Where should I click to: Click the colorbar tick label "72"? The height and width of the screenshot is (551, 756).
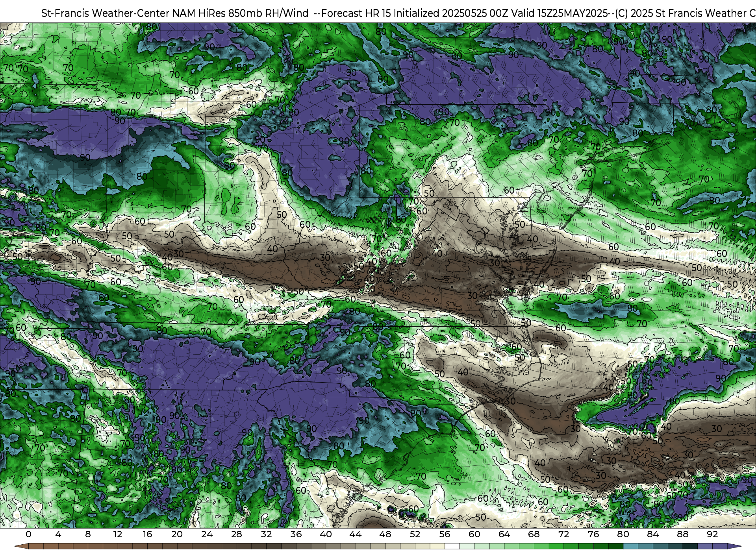563,534
